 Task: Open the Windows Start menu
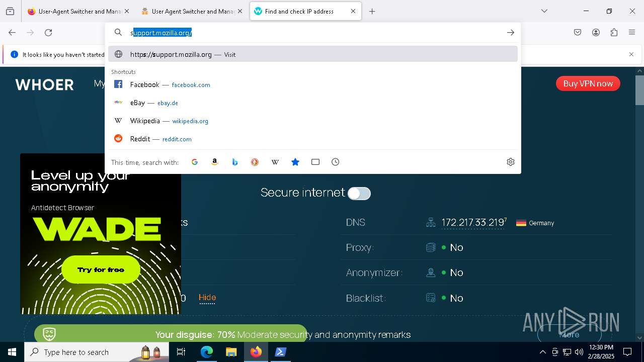[x=12, y=352]
